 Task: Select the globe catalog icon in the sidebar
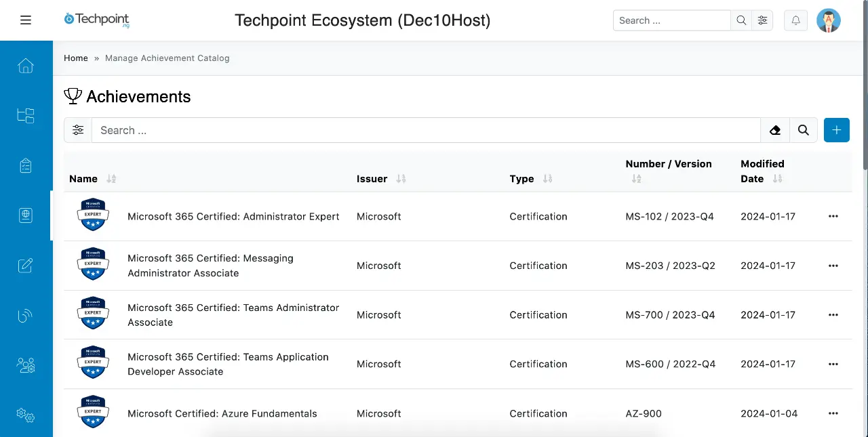pyautogui.click(x=26, y=215)
